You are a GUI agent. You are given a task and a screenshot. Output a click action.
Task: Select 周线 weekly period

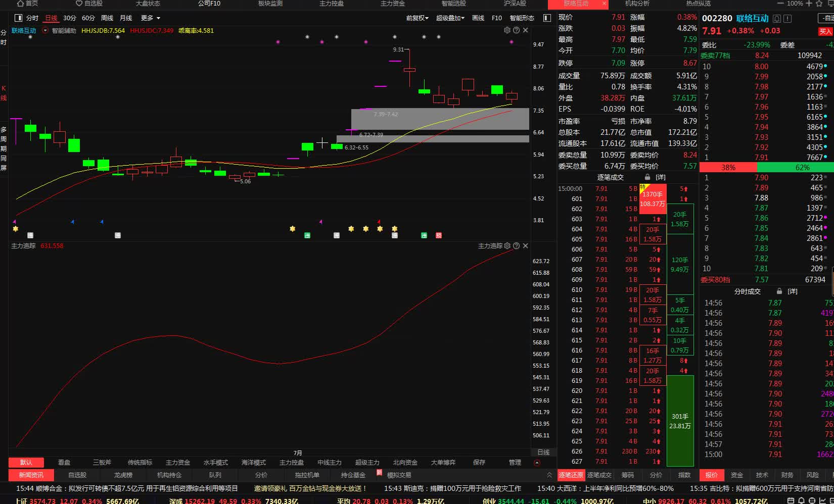pyautogui.click(x=107, y=18)
